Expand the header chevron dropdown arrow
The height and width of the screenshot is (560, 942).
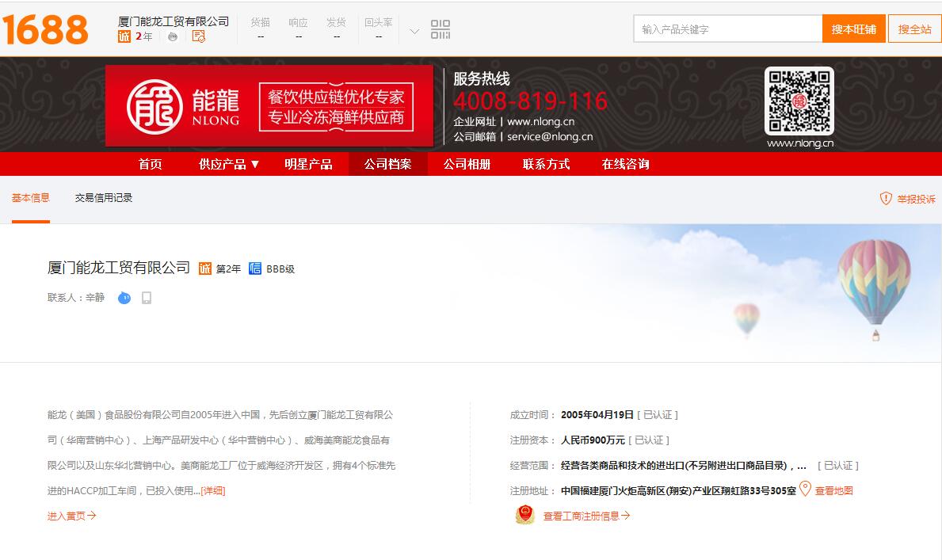414,31
